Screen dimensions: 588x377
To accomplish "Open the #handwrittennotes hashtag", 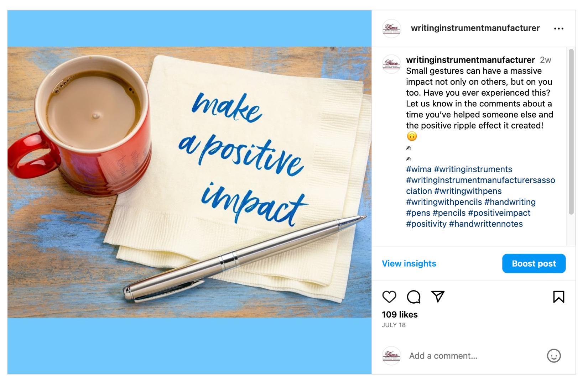I will click(486, 224).
